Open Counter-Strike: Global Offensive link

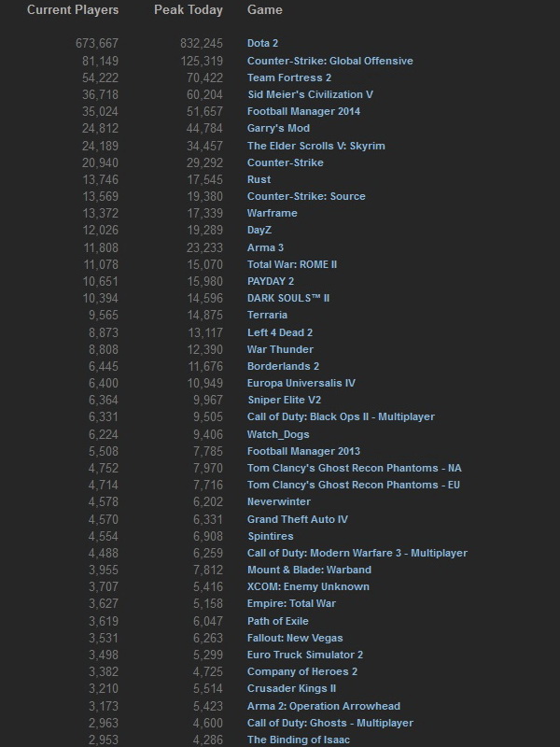pos(330,61)
